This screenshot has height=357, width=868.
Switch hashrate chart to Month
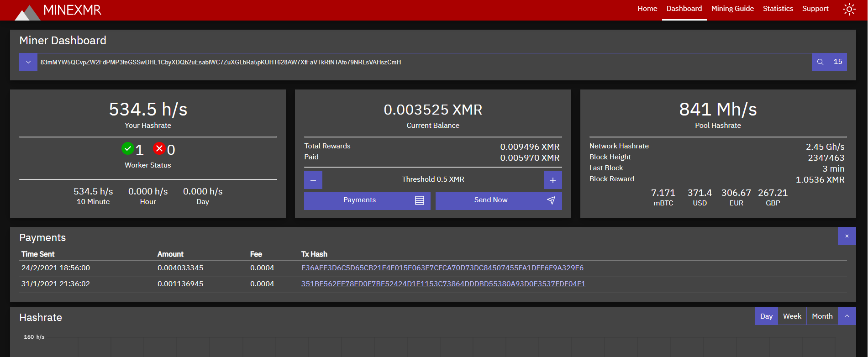coord(822,316)
